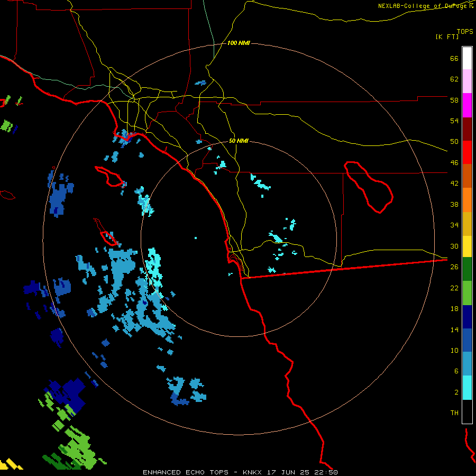
Task: Click the '26' legend value
Action: (x=454, y=267)
